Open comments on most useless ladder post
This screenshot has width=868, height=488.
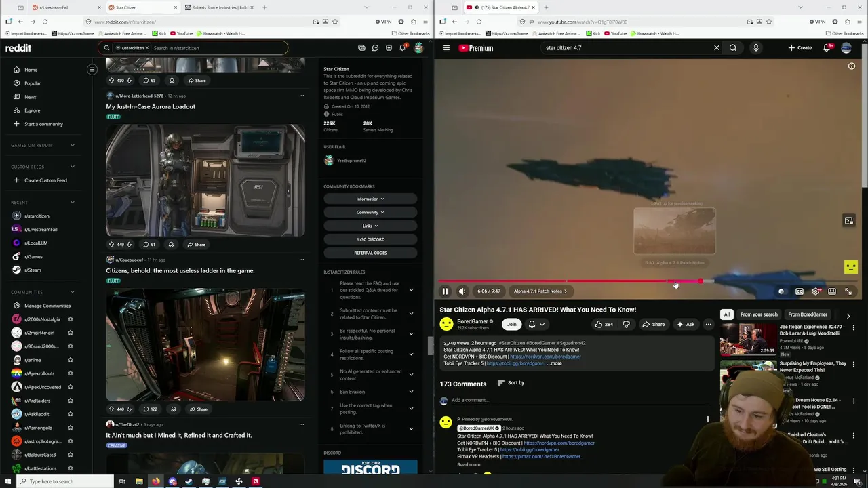[149, 409]
